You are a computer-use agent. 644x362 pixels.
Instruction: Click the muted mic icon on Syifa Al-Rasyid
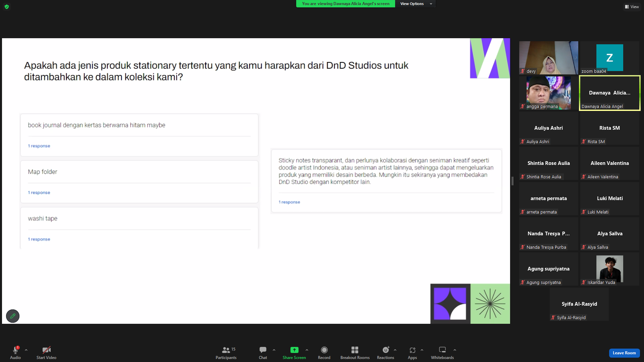coord(553,317)
